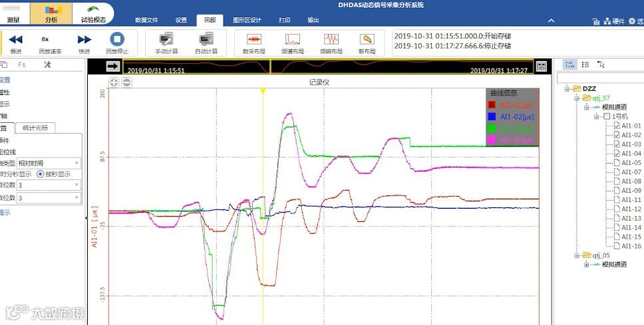This screenshot has width=644, height=325.
Task: Click the 手动计算 manual calculation icon
Action: coord(166,39)
